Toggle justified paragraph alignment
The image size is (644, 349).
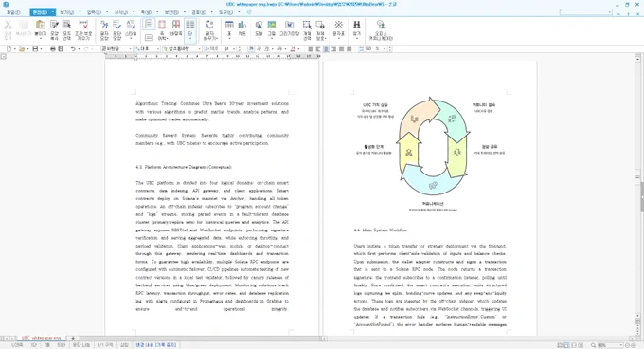point(311,49)
